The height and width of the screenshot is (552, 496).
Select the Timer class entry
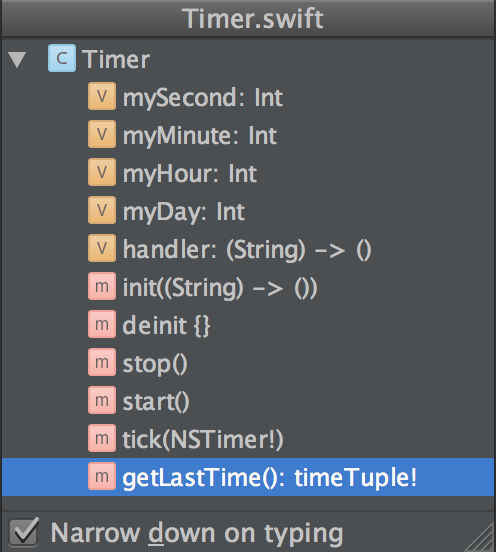[x=116, y=59]
